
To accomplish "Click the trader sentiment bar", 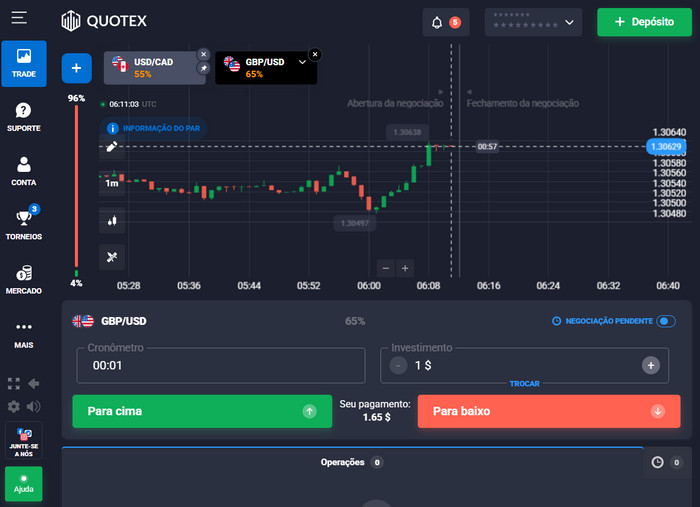I will point(76,191).
